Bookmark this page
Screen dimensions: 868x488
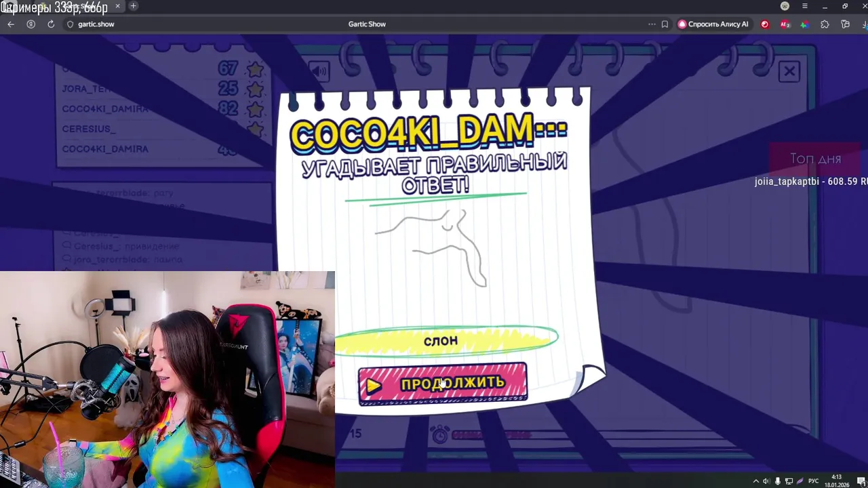[665, 24]
